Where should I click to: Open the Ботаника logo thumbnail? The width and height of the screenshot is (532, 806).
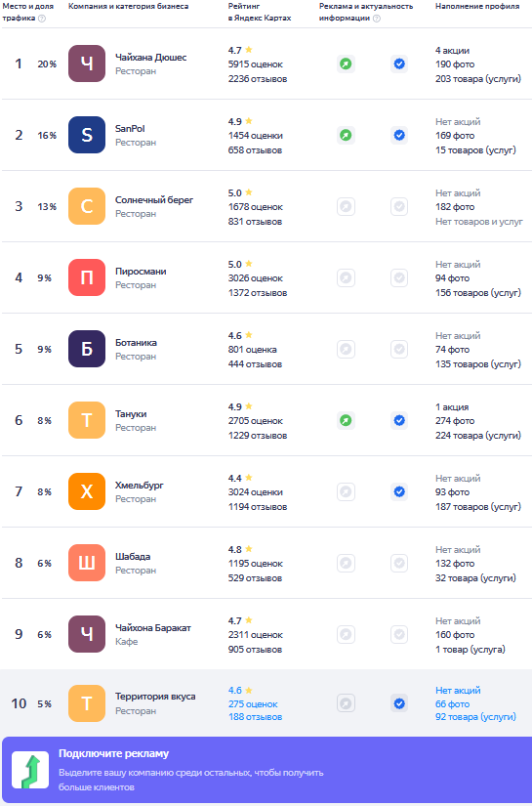click(87, 349)
